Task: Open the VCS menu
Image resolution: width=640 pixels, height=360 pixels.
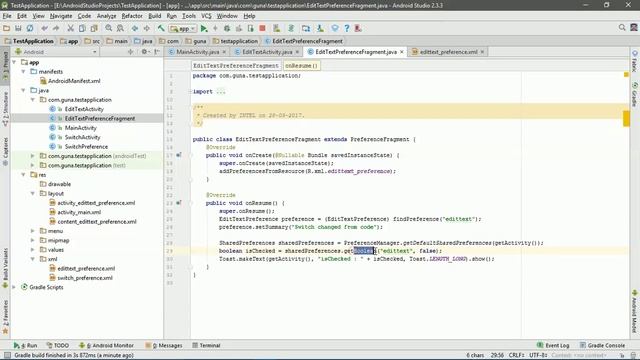Action: 206,16
